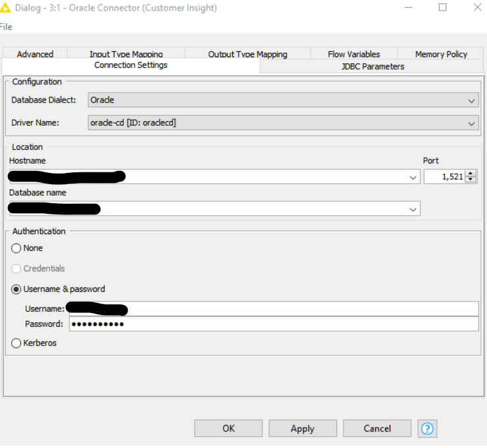The image size is (487, 448).
Task: Close the Oracle Connector dialog
Action: 477,7
